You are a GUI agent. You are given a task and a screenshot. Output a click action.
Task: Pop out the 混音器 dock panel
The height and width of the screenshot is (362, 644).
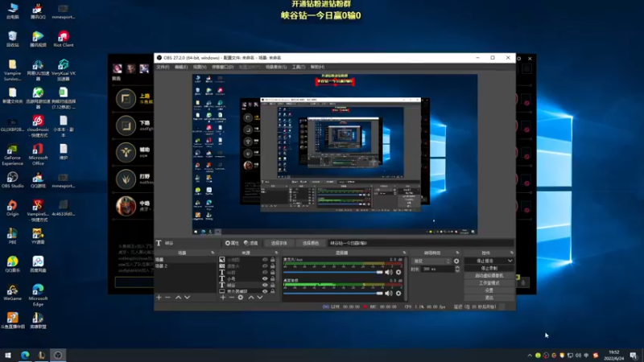point(404,253)
